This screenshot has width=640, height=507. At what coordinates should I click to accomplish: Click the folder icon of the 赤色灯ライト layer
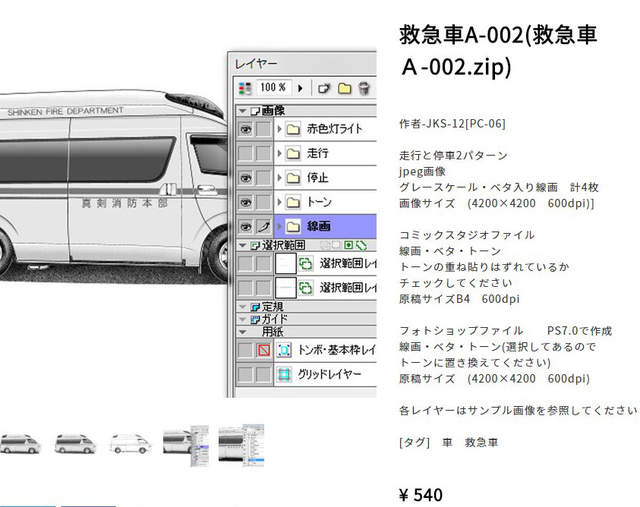tap(293, 129)
